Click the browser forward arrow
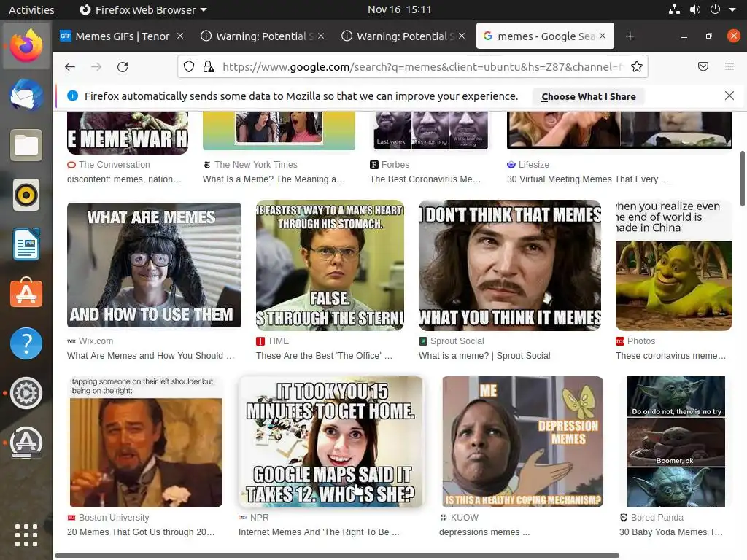This screenshot has width=747, height=560. pos(96,66)
